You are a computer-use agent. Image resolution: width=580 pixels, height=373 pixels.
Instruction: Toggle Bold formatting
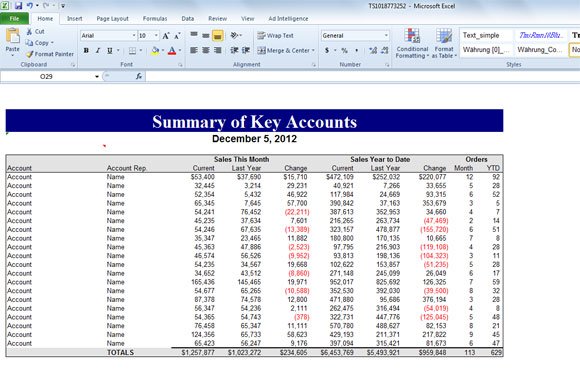click(x=86, y=50)
